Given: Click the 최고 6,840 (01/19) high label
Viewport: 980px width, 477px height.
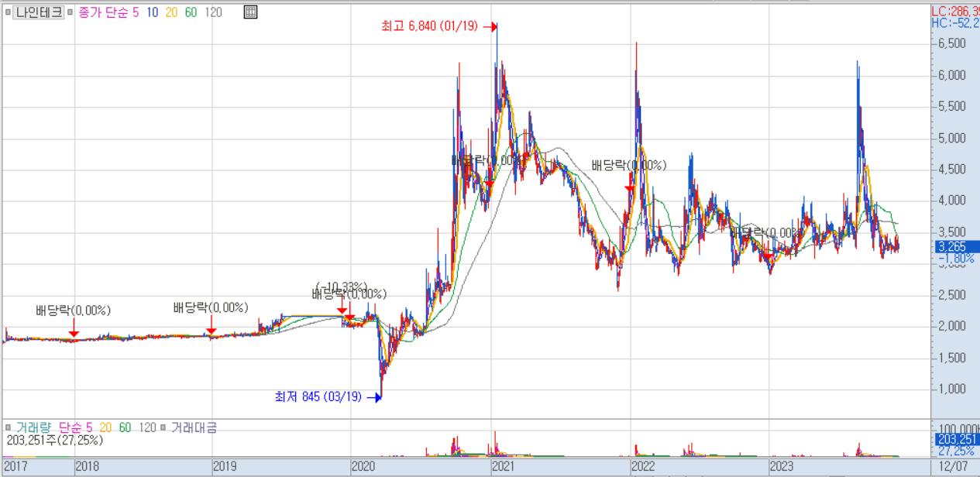Looking at the screenshot, I should (x=432, y=26).
